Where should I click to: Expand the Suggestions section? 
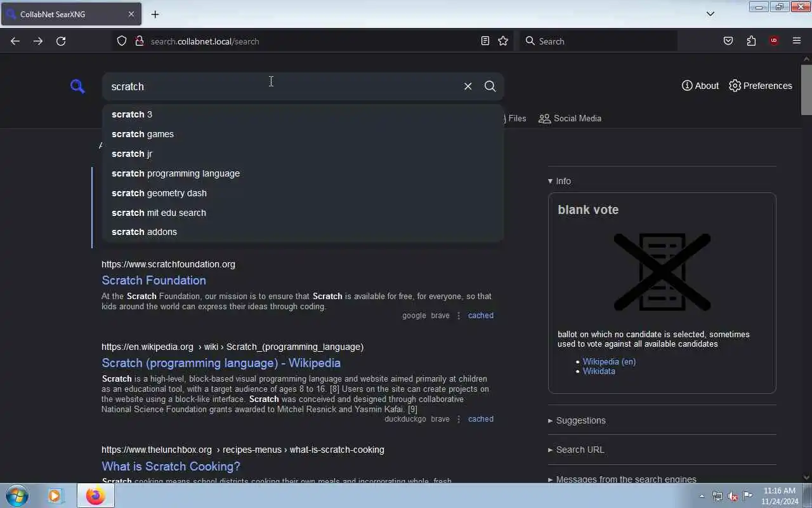pos(577,420)
